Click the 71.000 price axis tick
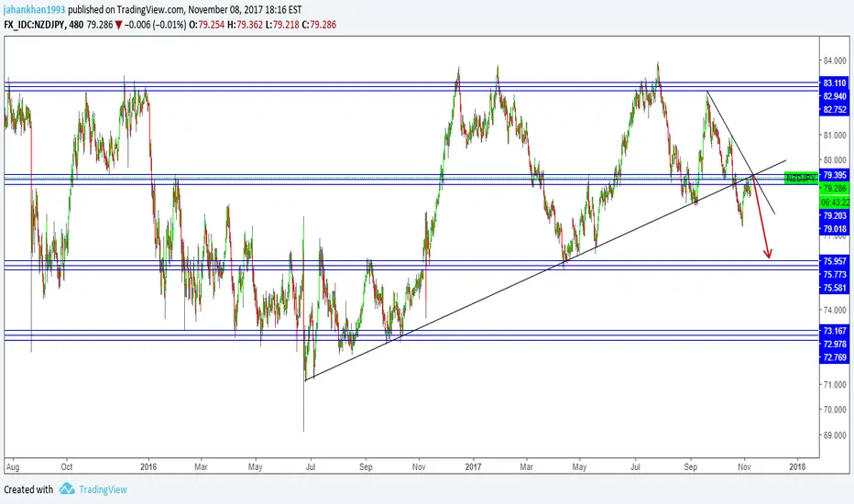Viewport: 854px width, 504px height. pos(835,385)
